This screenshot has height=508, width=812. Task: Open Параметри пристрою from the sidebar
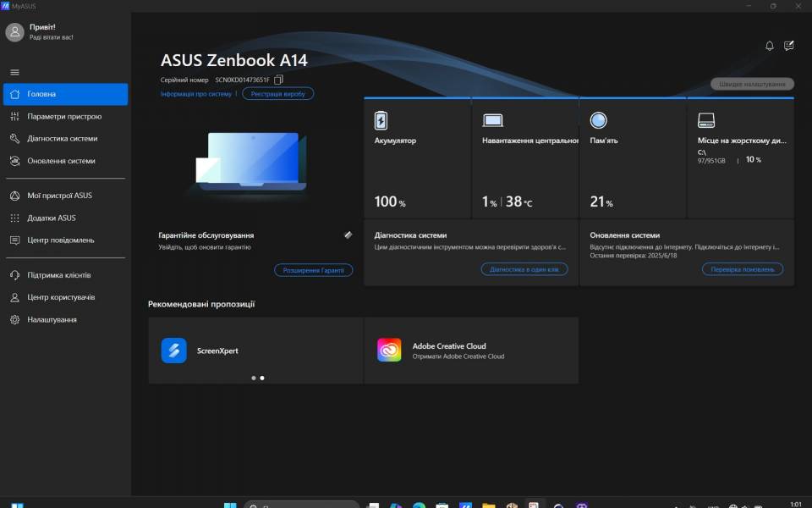click(x=65, y=116)
